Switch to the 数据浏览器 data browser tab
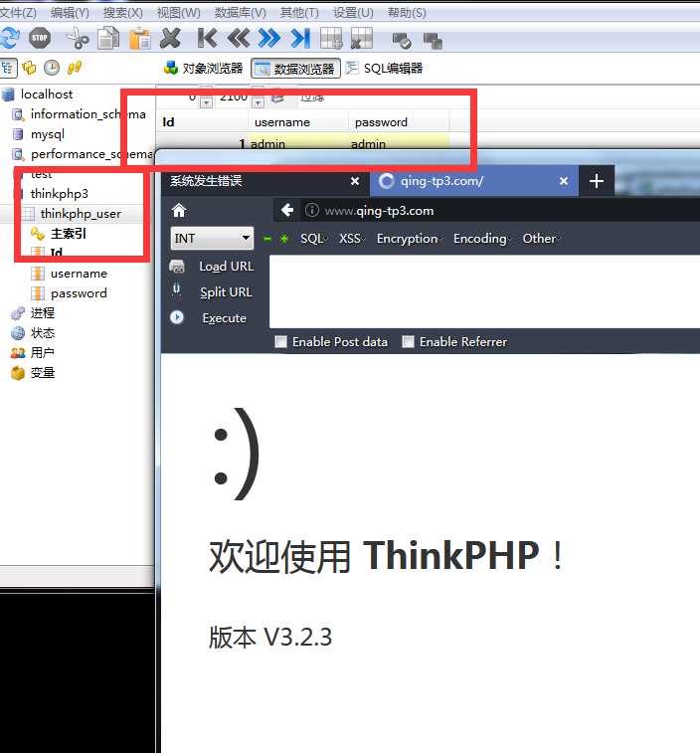Image resolution: width=700 pixels, height=753 pixels. coord(295,69)
